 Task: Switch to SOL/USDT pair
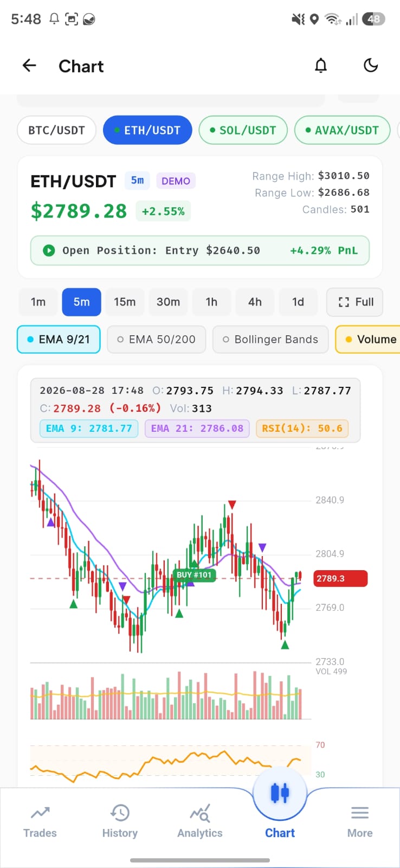coord(243,130)
